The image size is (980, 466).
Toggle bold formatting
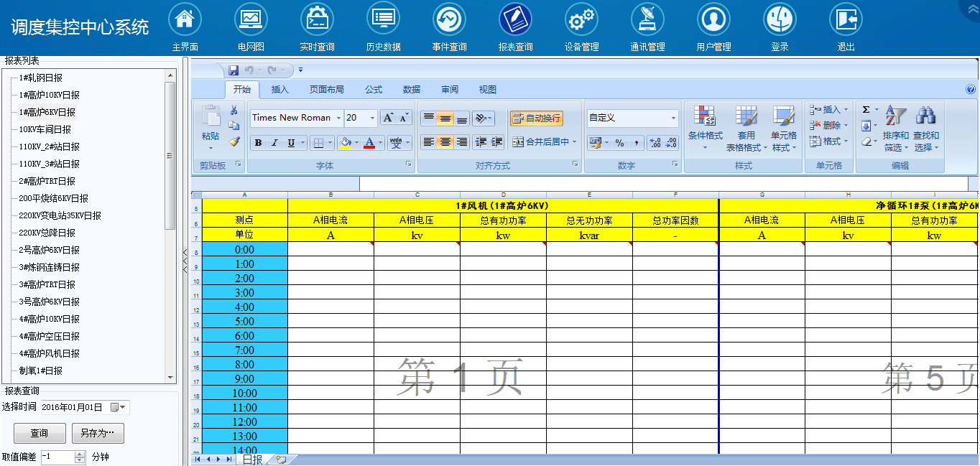click(258, 143)
